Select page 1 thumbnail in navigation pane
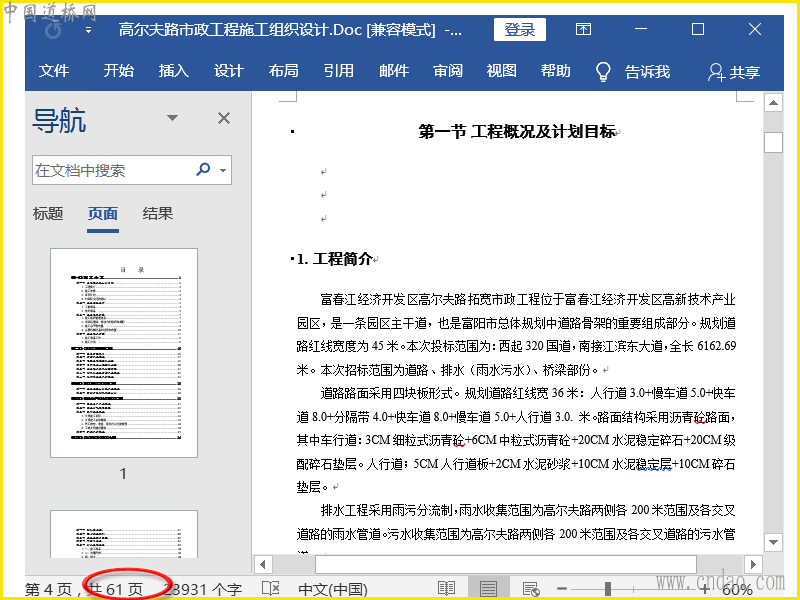The image size is (800, 600). pos(124,353)
